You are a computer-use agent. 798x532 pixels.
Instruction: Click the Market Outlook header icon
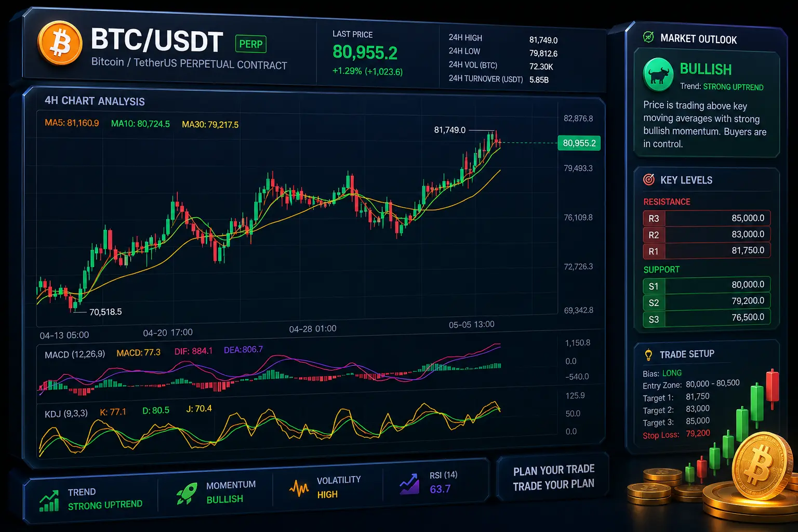[x=648, y=37]
